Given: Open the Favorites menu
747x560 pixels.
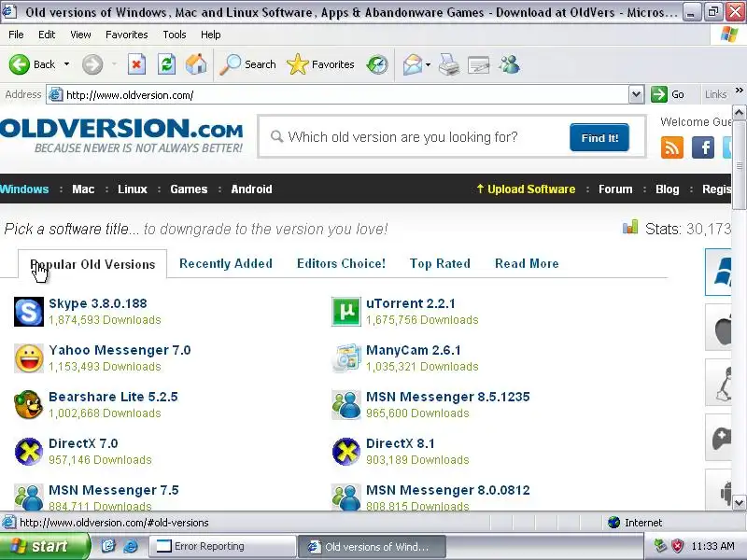Looking at the screenshot, I should [x=127, y=35].
